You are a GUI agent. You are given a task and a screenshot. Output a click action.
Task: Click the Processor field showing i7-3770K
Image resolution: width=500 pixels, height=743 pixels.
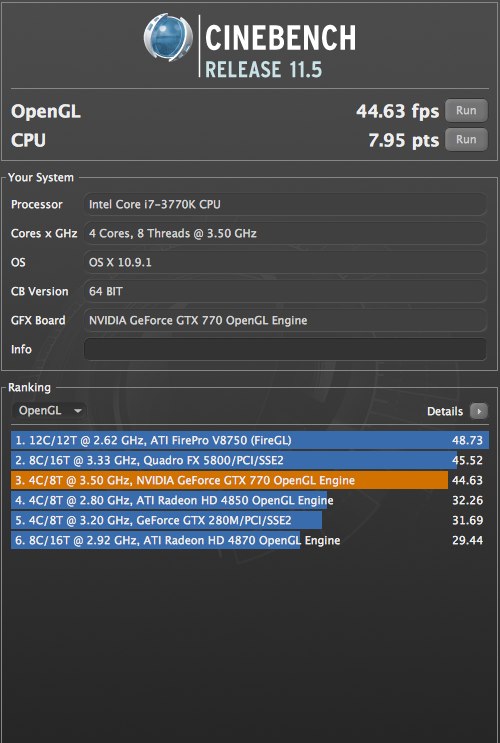(x=285, y=204)
